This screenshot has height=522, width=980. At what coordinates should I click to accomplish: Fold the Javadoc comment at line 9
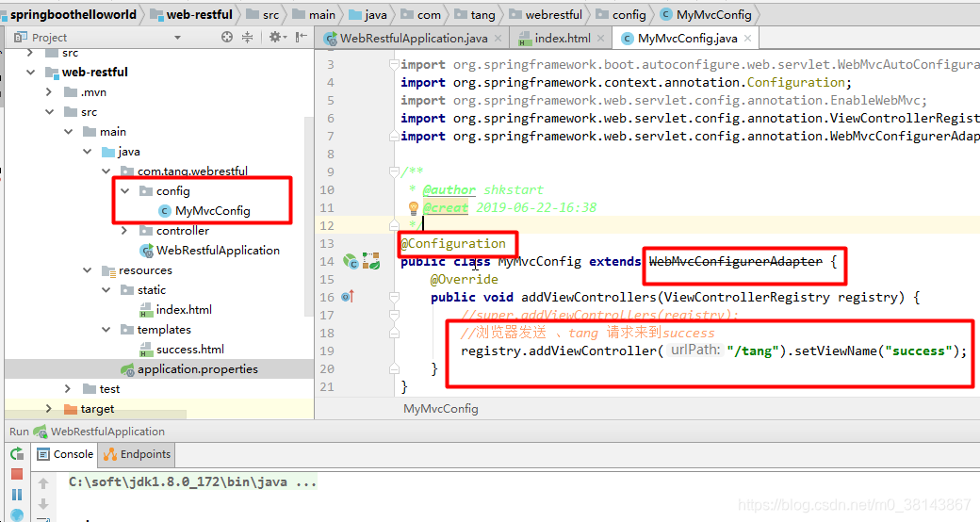point(394,171)
